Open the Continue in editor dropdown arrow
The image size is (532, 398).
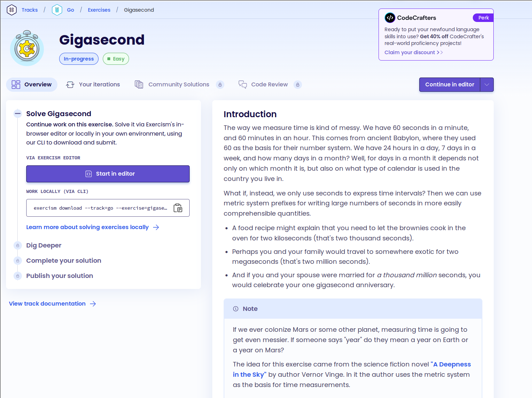(487, 85)
